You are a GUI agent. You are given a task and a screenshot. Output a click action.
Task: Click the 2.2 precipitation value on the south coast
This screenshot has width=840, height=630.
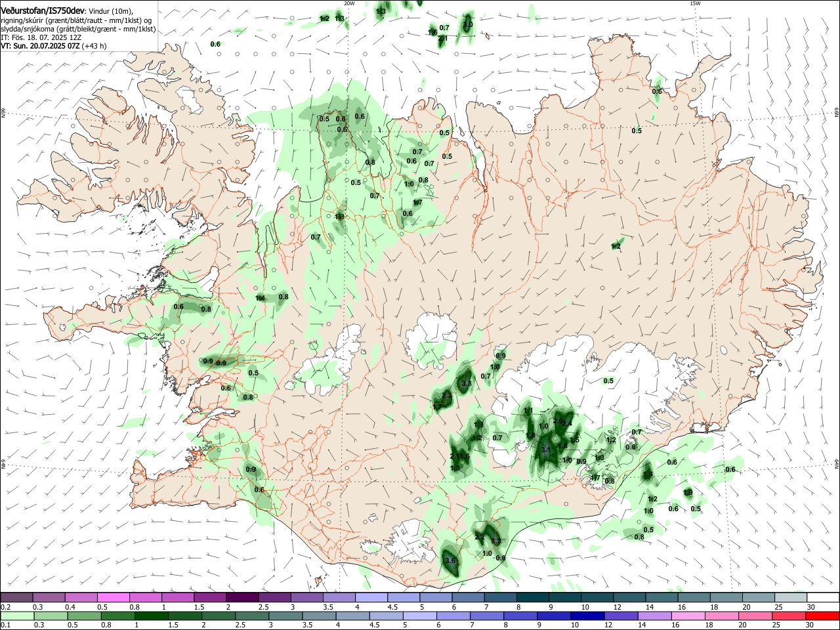tap(480, 537)
